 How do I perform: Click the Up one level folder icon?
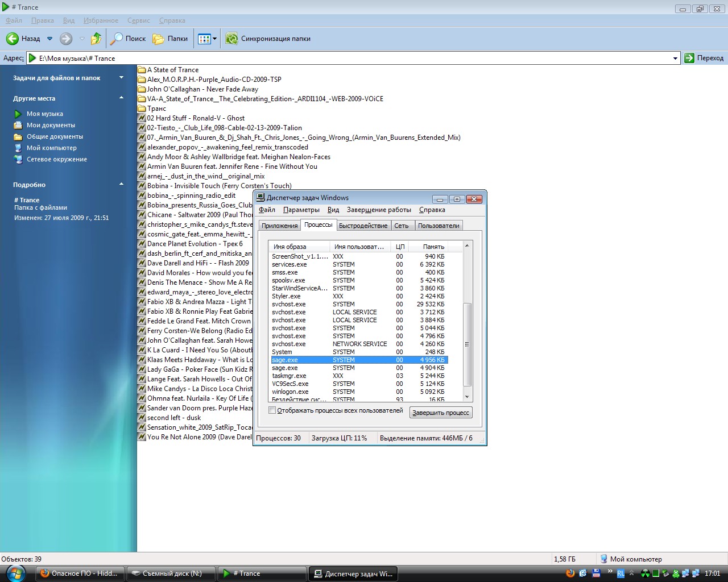pos(96,39)
